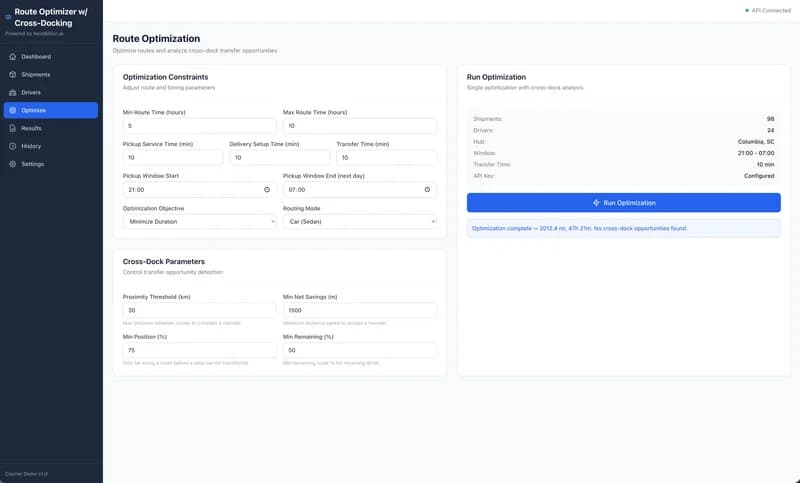Click the API Connected status indicator

coord(767,10)
